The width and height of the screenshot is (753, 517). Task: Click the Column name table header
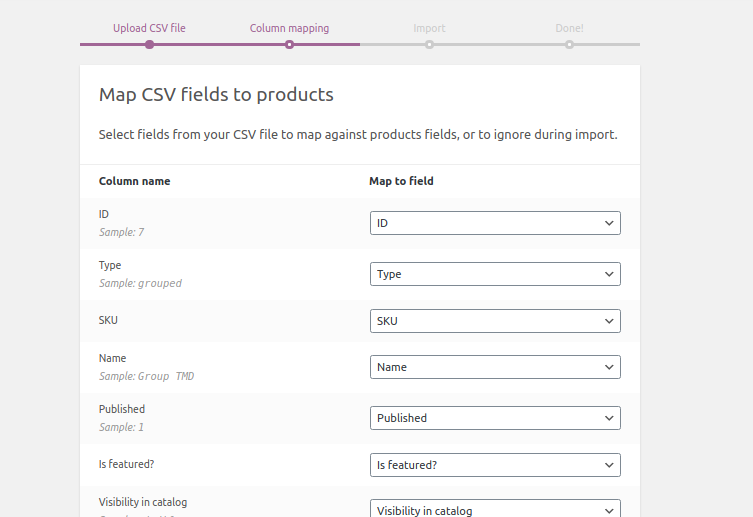pos(134,181)
